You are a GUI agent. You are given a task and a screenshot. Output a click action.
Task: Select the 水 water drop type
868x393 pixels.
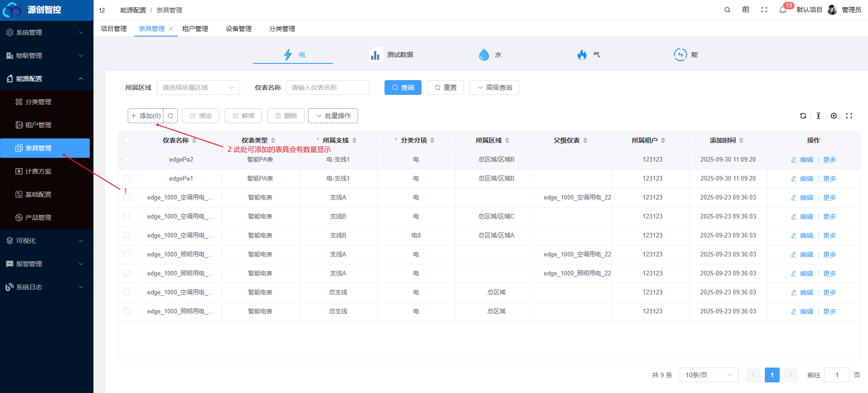coord(490,55)
